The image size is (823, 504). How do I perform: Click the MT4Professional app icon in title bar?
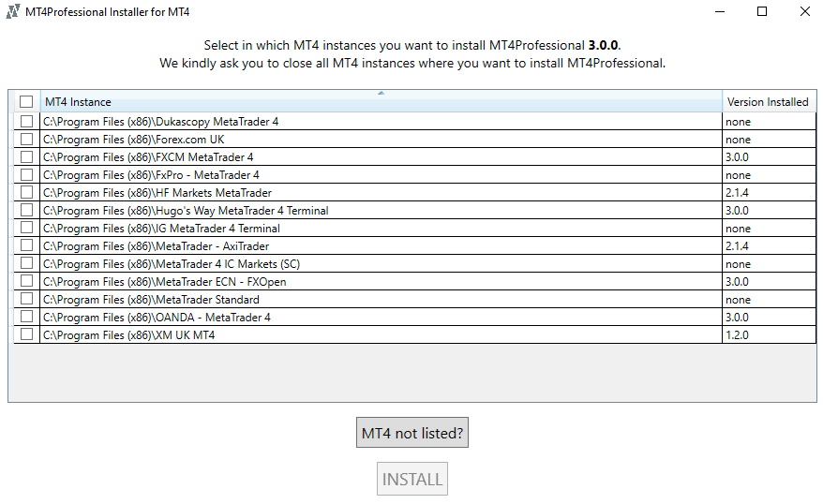pos(12,11)
